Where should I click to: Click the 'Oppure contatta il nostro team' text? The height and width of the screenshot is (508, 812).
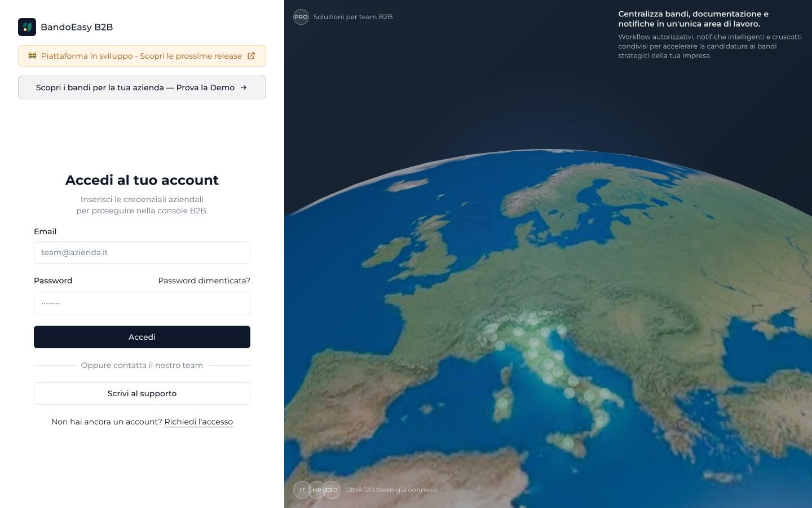tap(142, 365)
